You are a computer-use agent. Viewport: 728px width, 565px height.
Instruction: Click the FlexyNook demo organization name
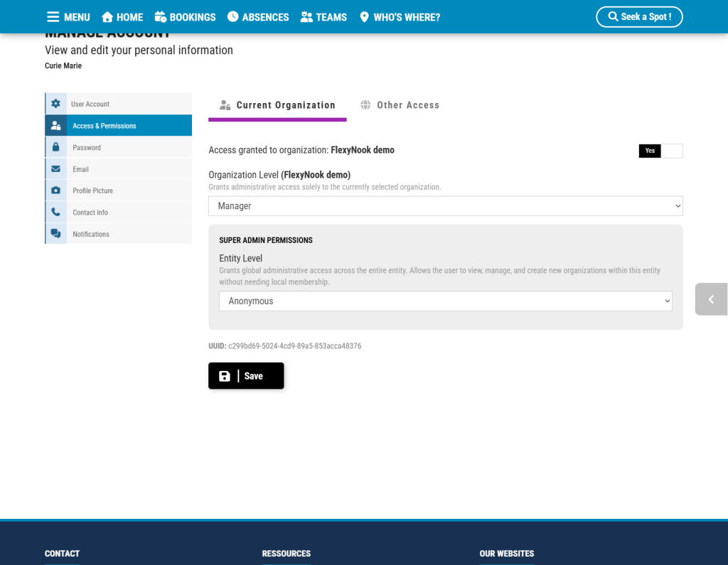pyautogui.click(x=363, y=150)
